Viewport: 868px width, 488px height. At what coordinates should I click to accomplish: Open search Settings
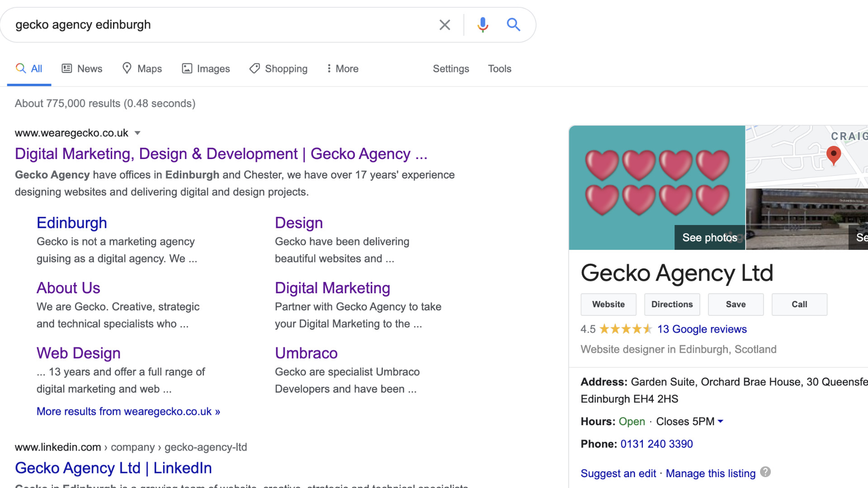pos(451,69)
